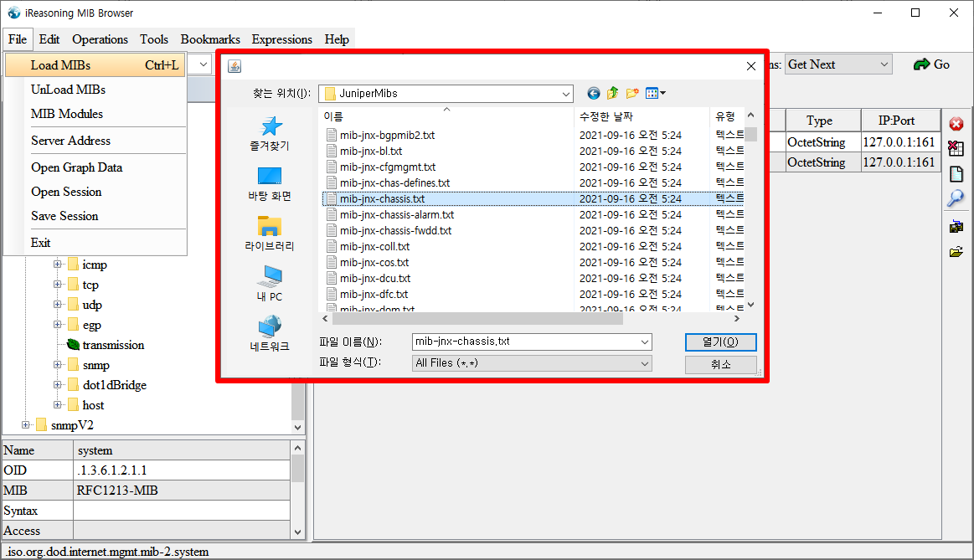Open the Bookmarks menu
Screen dimensions: 974x560
210,39
